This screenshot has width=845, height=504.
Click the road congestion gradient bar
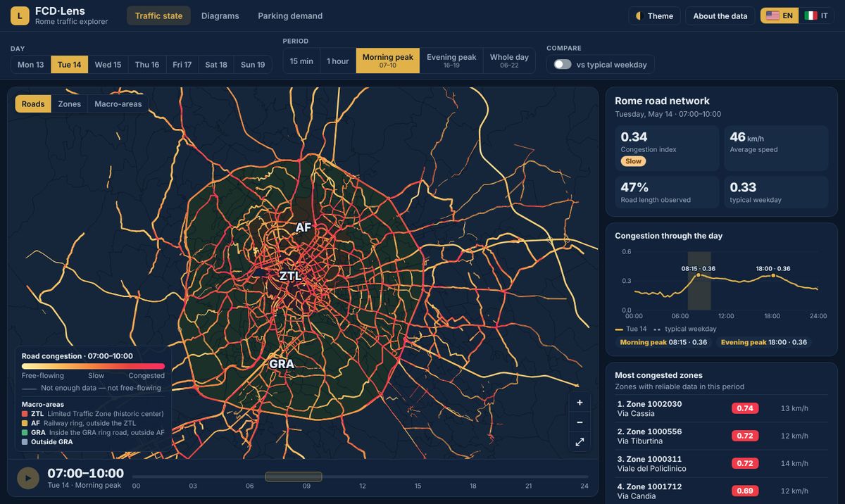(93, 366)
